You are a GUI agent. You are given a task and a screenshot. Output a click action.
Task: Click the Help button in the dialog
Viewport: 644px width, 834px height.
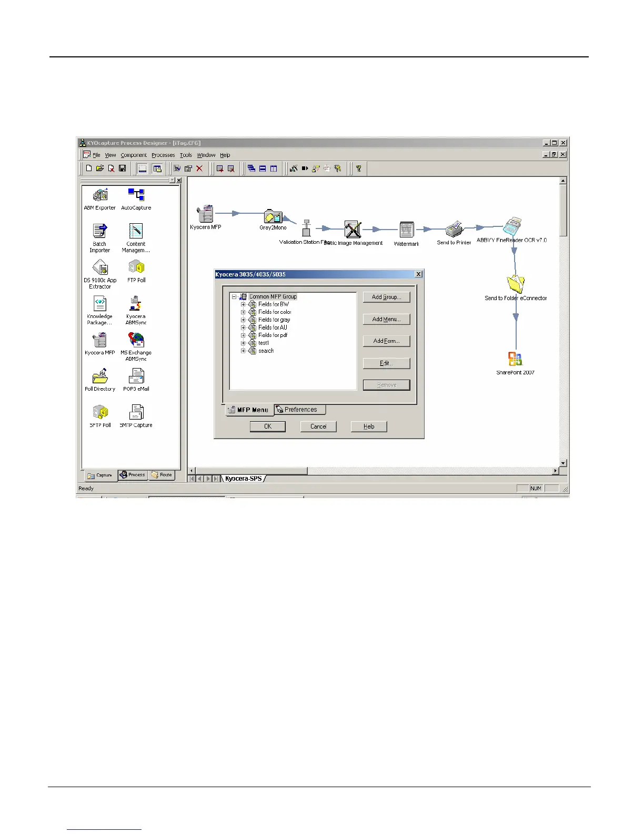tap(369, 426)
